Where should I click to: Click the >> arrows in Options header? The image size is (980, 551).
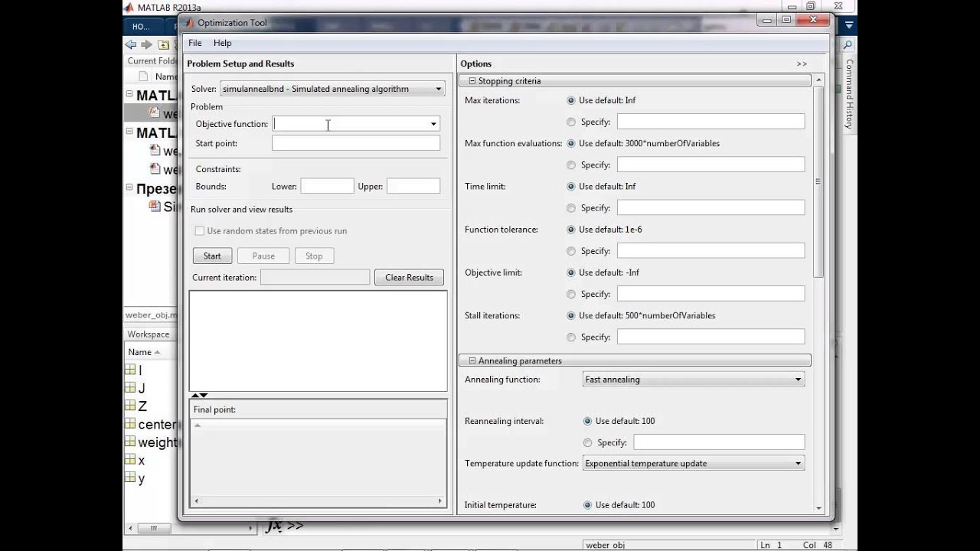[802, 64]
